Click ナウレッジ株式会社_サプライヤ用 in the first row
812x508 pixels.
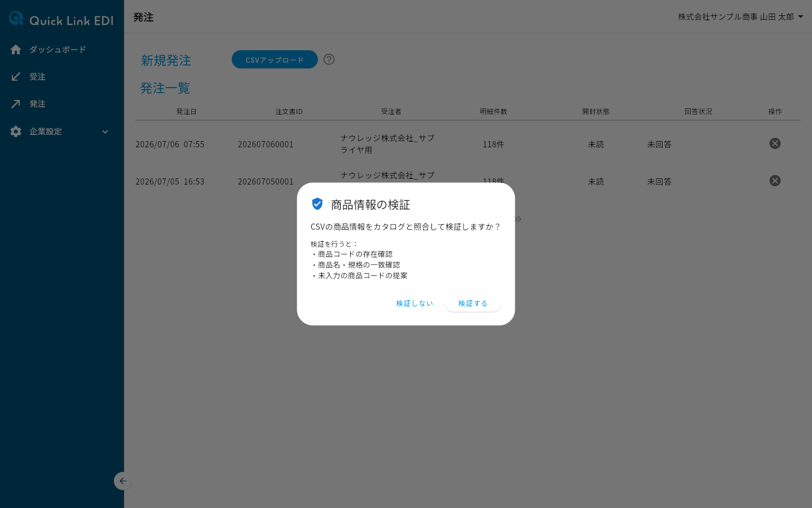click(387, 144)
